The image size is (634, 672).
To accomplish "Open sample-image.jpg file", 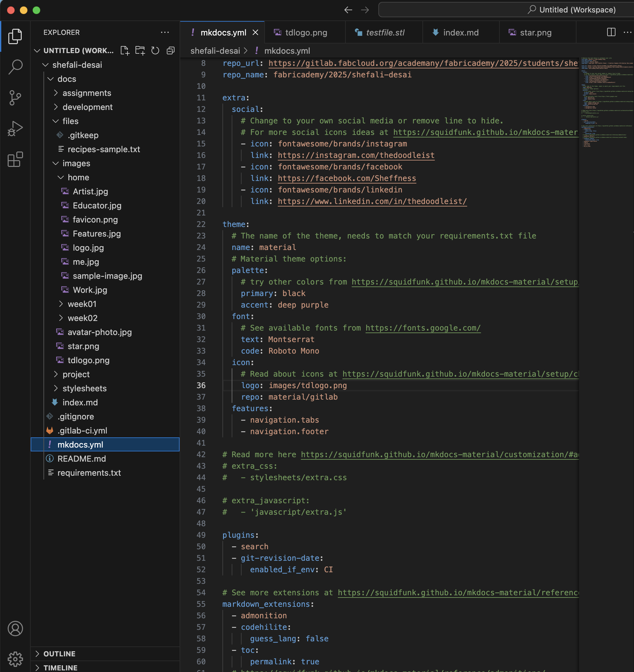I will coord(105,276).
